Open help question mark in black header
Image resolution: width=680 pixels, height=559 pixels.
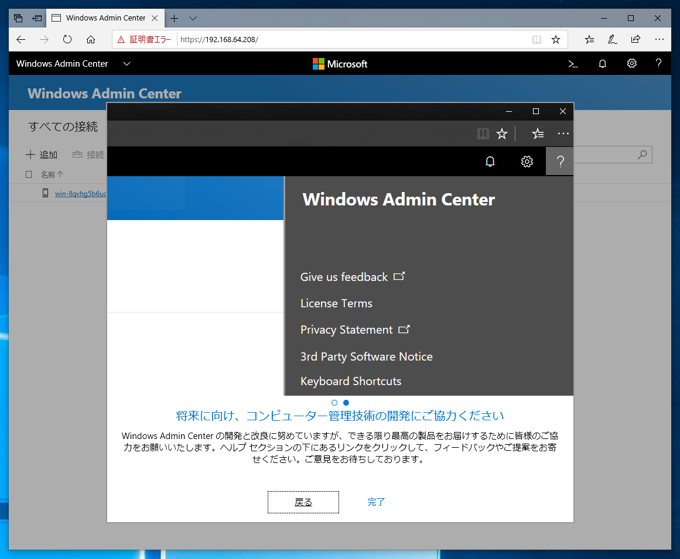pos(658,64)
